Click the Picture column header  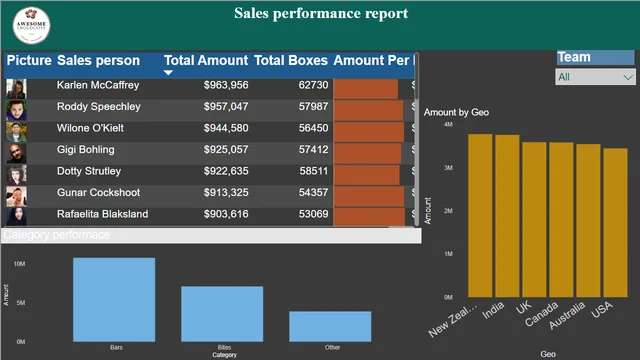click(29, 60)
